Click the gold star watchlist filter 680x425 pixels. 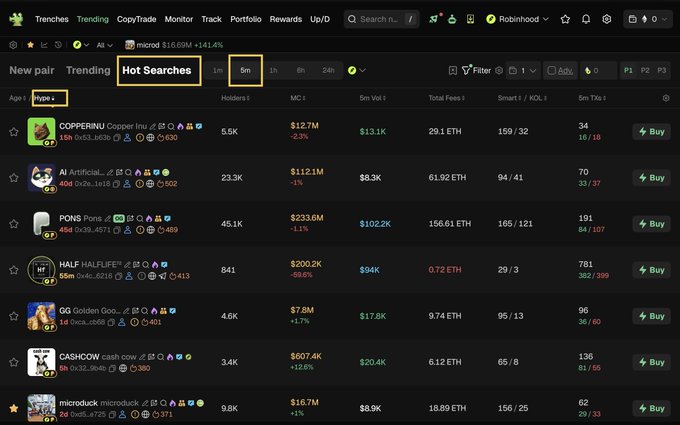(30, 45)
